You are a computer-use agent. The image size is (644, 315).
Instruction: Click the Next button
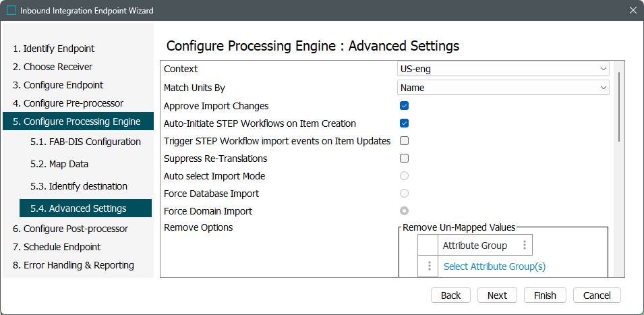[x=497, y=295]
